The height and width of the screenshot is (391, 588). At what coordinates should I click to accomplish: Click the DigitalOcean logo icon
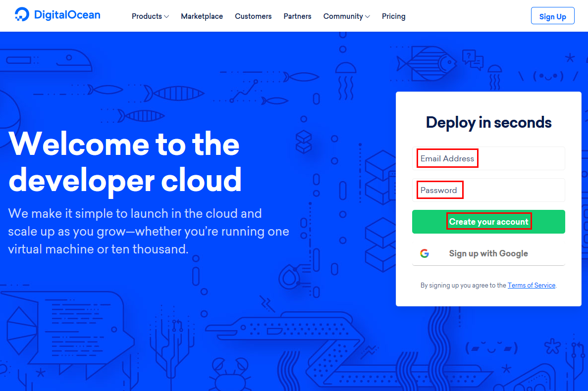22,15
